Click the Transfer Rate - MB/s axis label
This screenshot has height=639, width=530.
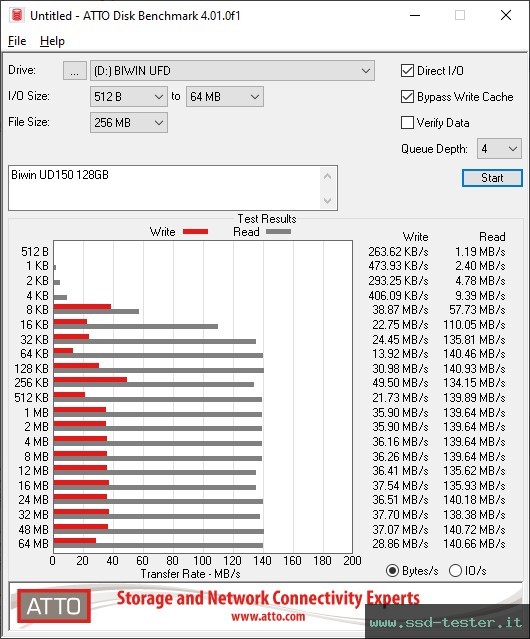(x=191, y=574)
